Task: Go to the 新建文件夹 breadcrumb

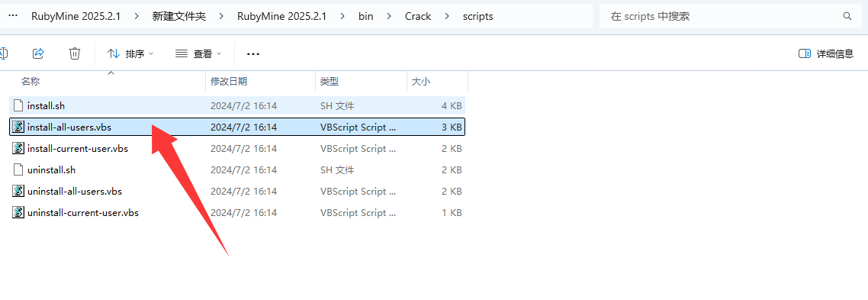Action: pos(178,16)
